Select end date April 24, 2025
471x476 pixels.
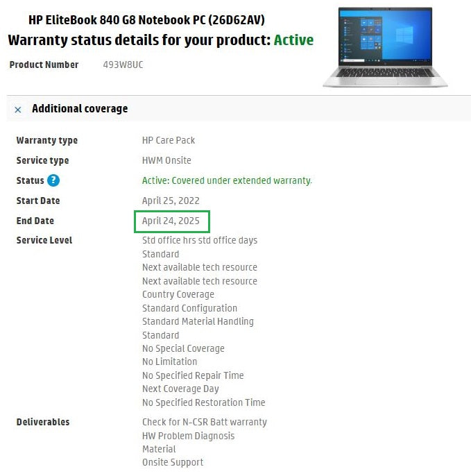tap(171, 221)
